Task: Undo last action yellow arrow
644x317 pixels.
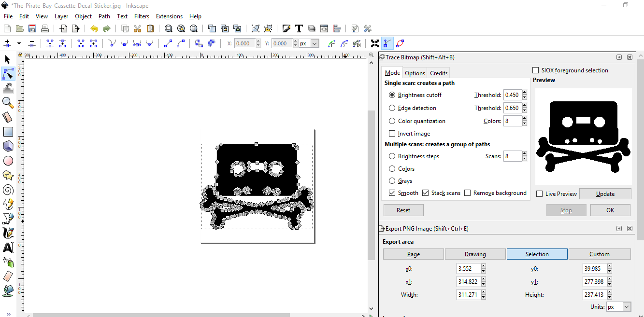Action: click(94, 28)
